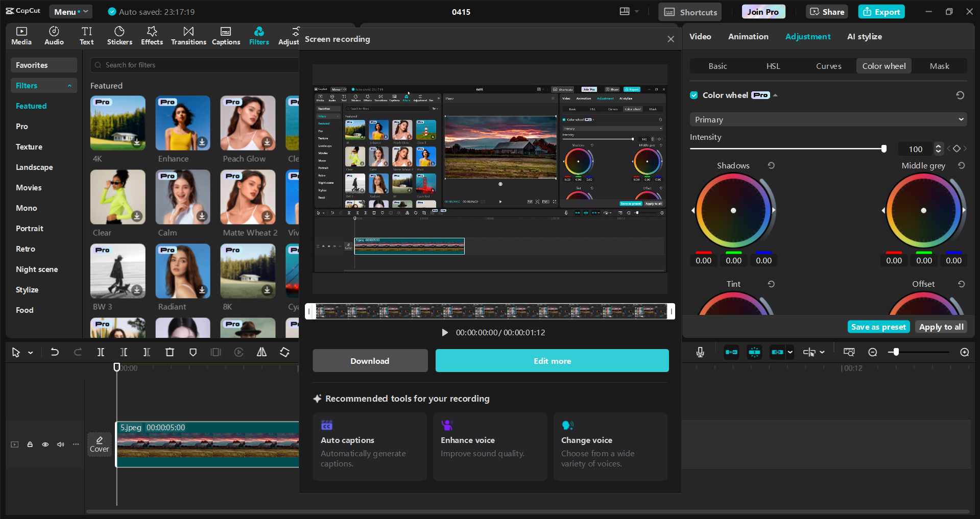The height and width of the screenshot is (519, 980).
Task: Expand the Menu dropdown
Action: (70, 12)
